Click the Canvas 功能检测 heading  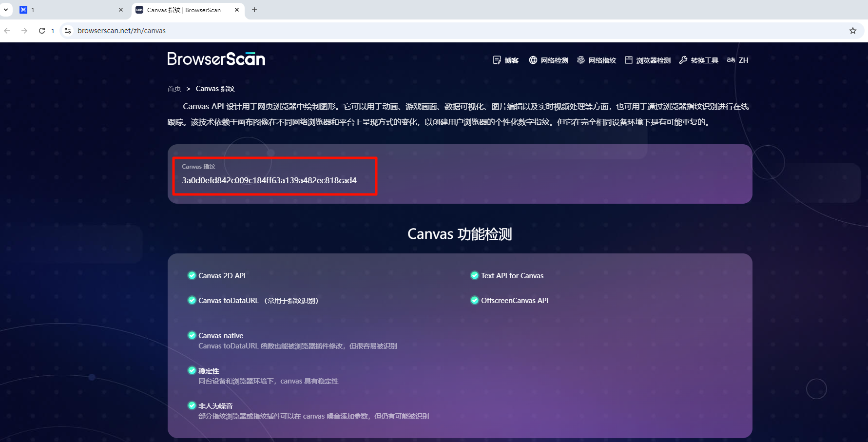[460, 234]
